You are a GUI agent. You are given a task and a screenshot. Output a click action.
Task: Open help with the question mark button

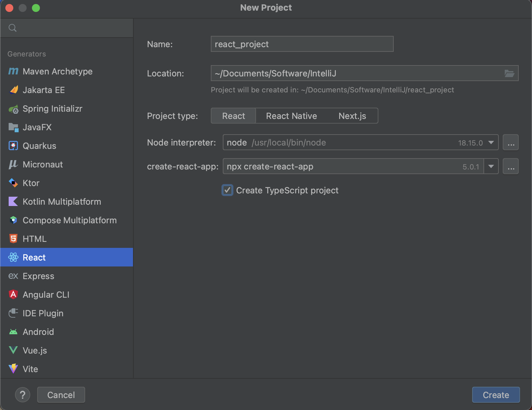tap(23, 395)
